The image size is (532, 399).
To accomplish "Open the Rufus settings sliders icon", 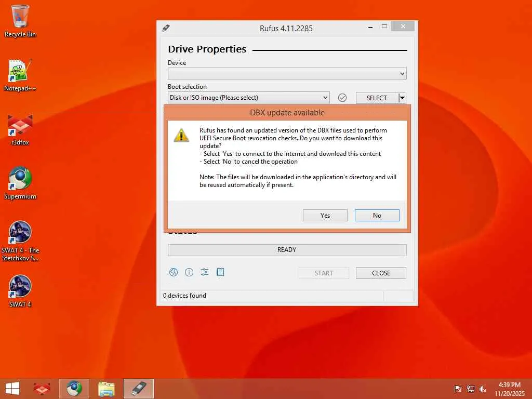I will pos(205,272).
